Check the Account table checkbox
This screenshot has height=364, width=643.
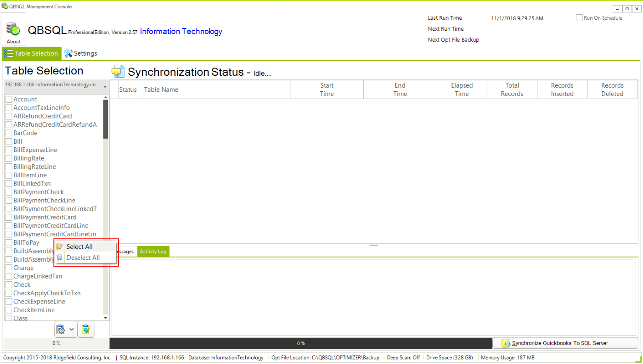coord(9,99)
